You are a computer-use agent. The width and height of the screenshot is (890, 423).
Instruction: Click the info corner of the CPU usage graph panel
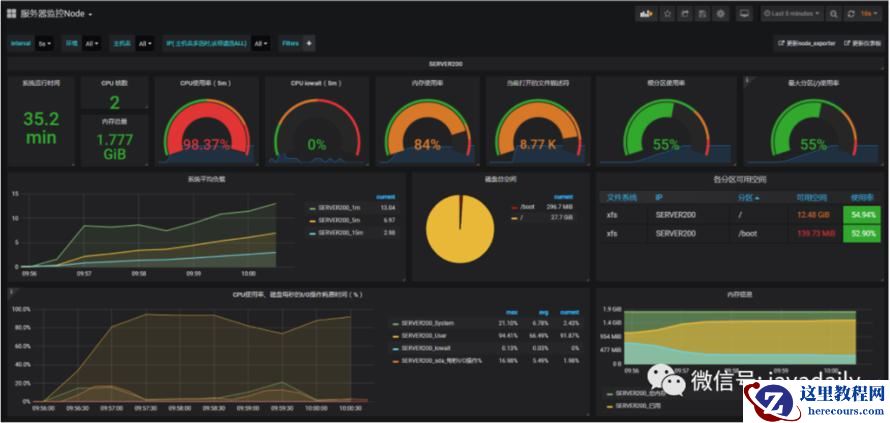pos(10,292)
